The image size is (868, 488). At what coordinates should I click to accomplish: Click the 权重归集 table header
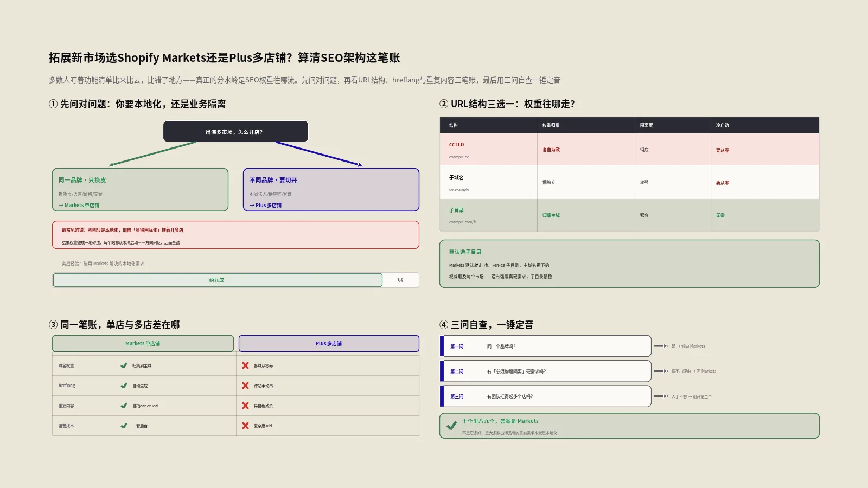point(551,125)
